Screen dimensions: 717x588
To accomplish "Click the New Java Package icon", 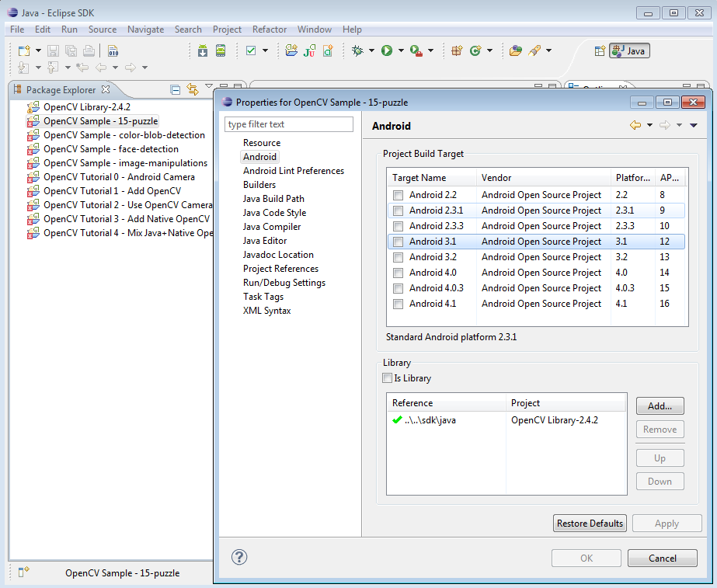I will point(457,50).
